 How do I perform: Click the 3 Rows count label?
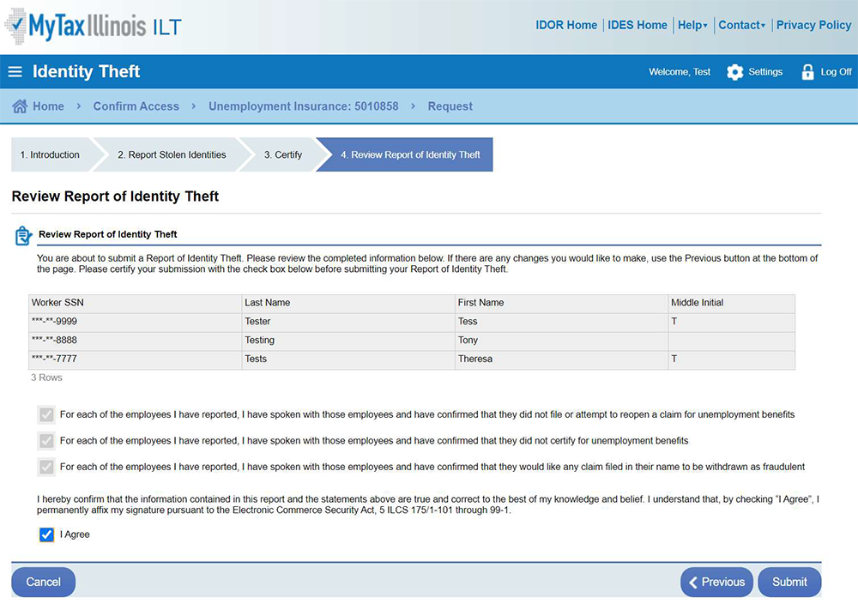pos(46,377)
